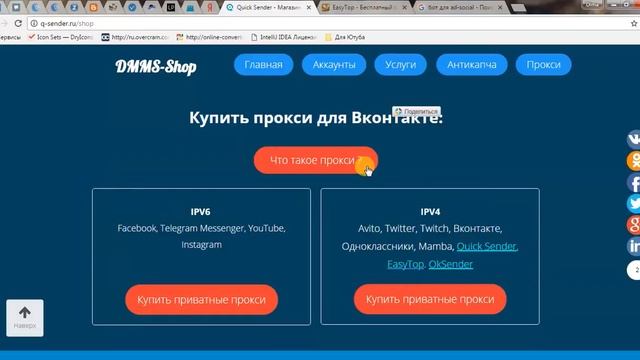Share via the Facebook icon
This screenshot has width=640, height=360.
(633, 182)
